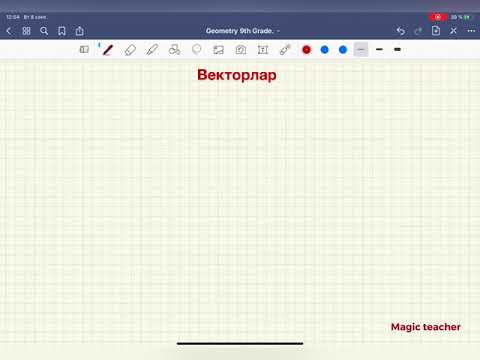
Task: Select the thickest stroke width
Action: point(397,49)
